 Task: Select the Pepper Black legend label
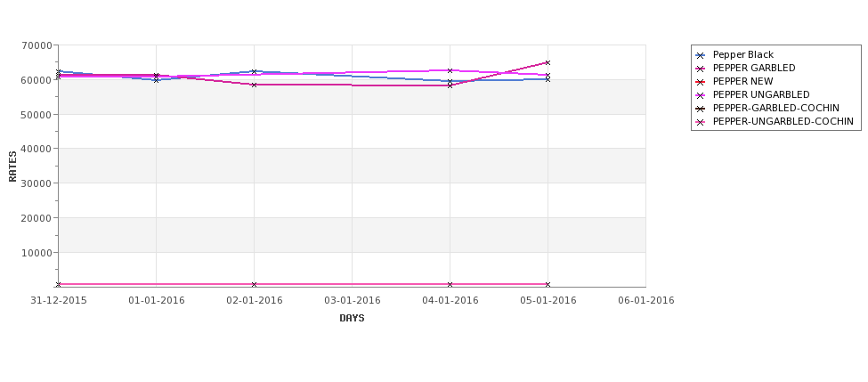pyautogui.click(x=742, y=55)
